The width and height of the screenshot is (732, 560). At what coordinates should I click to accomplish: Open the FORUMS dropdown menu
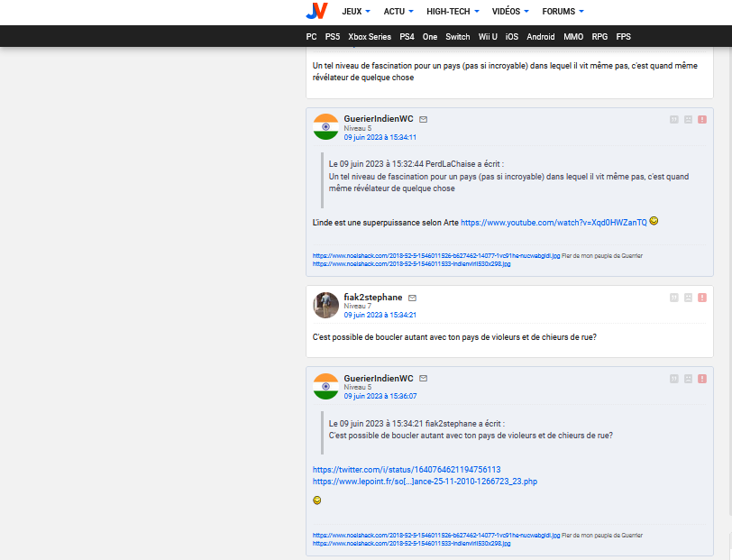tap(563, 12)
